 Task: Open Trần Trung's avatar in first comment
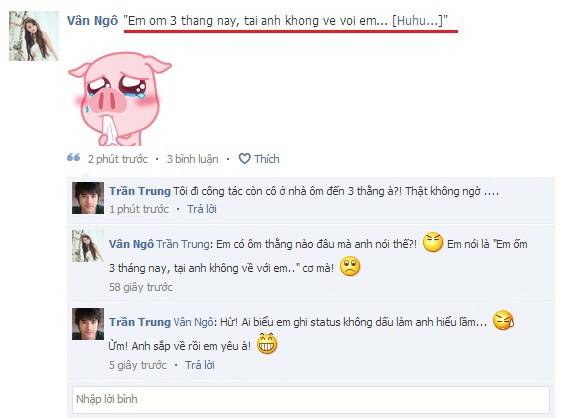[x=88, y=198]
